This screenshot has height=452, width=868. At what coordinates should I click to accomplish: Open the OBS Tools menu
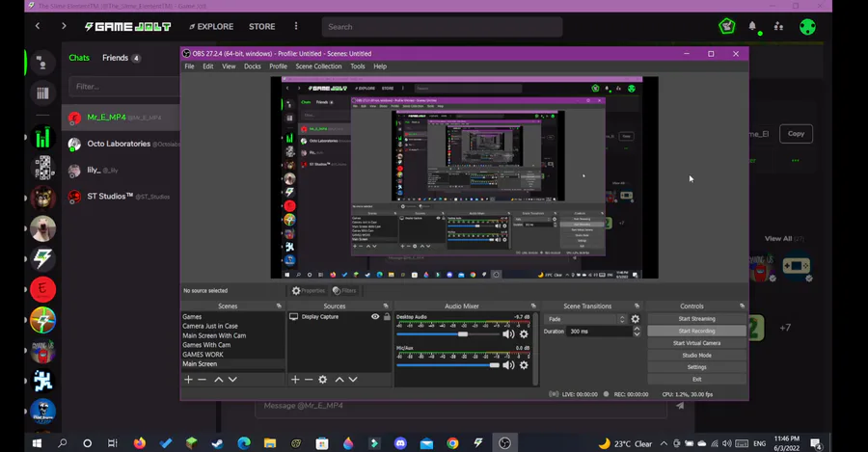coord(358,66)
